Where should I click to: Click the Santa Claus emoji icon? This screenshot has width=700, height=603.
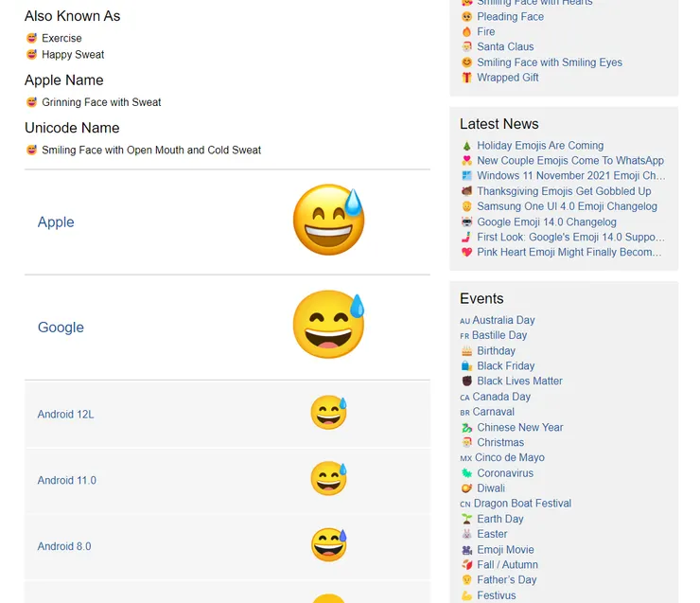coord(466,47)
